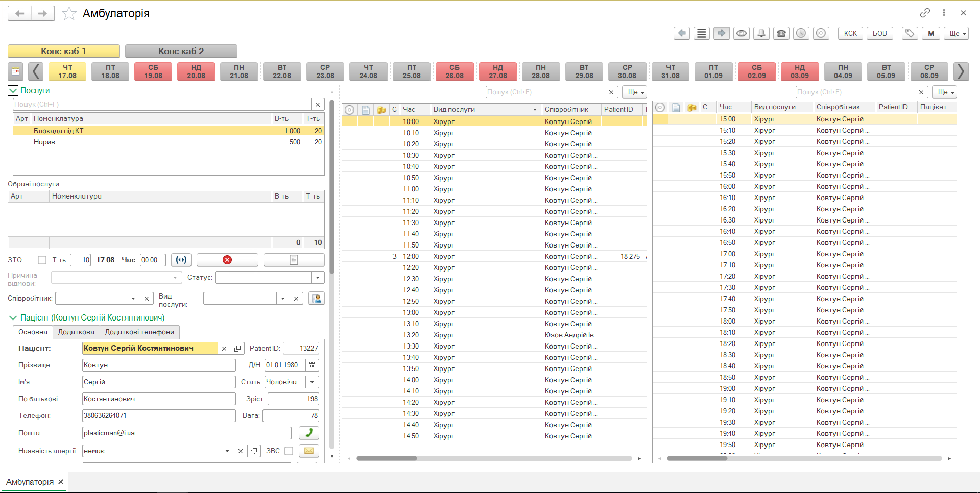Open the Стать gender dropdown

[x=312, y=382]
